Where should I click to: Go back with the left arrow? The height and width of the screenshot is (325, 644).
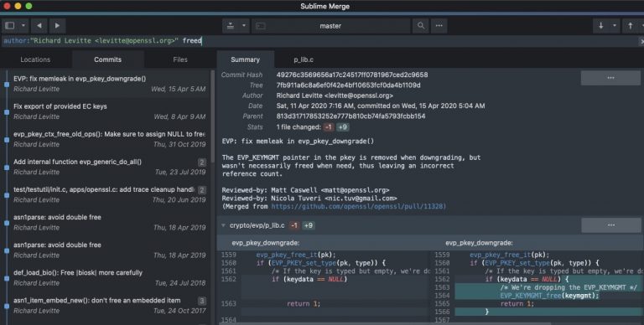tap(39, 25)
